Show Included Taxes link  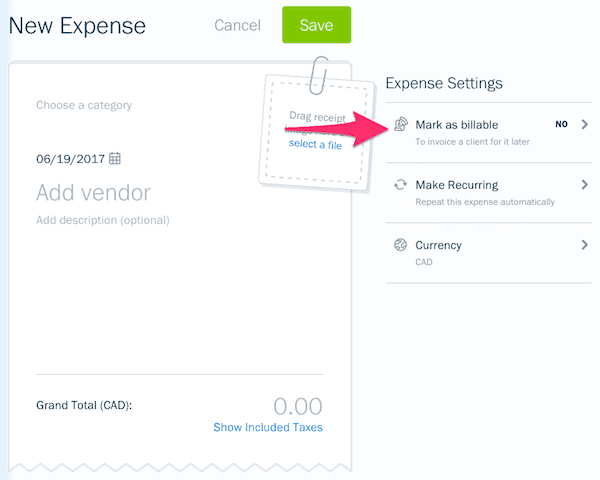point(268,428)
